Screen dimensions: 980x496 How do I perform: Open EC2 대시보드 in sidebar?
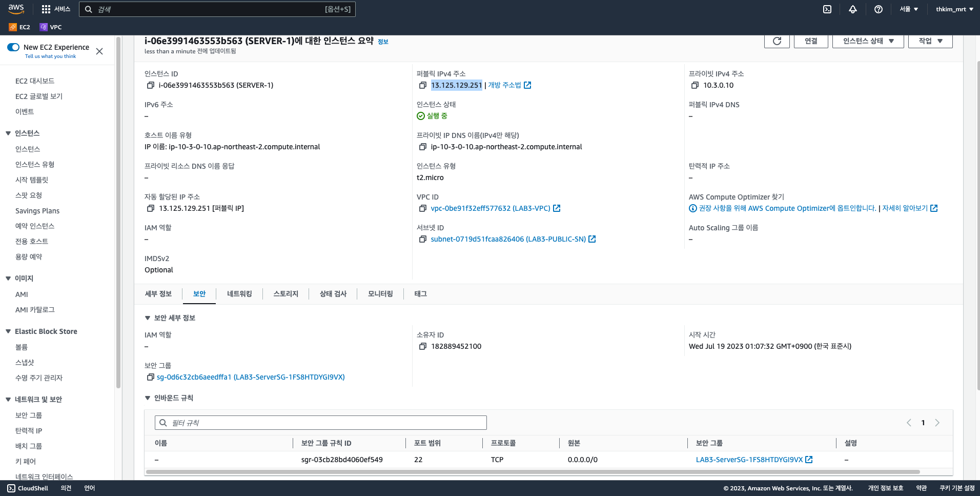click(35, 81)
